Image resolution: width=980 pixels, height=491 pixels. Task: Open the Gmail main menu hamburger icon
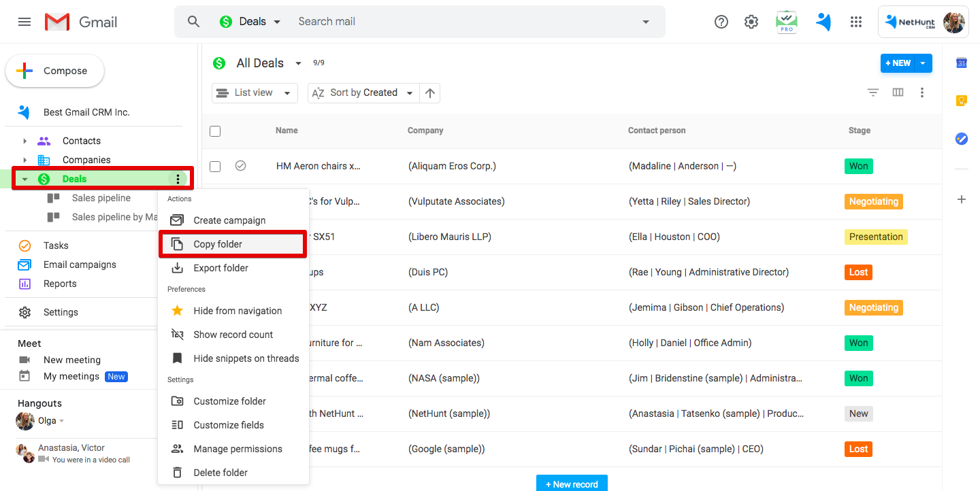(24, 22)
